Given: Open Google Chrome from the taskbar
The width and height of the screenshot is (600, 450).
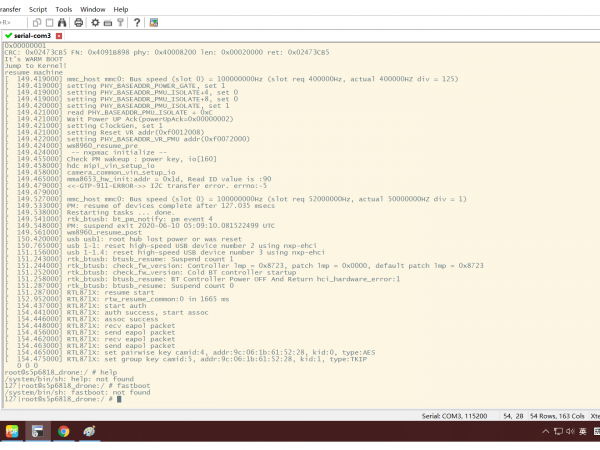Looking at the screenshot, I should tap(63, 432).
